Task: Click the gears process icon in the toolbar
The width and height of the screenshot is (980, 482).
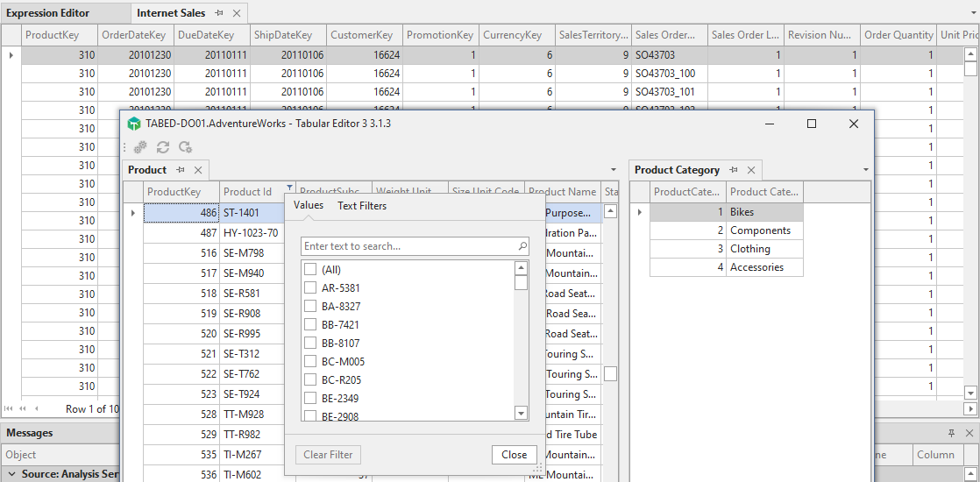Action: pyautogui.click(x=140, y=147)
